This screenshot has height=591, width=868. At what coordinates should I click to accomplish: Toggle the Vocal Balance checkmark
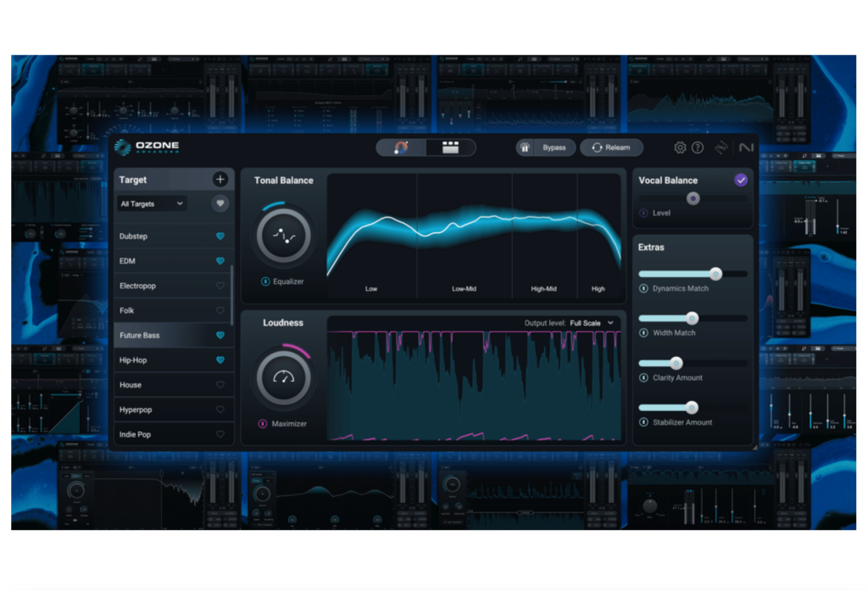click(741, 180)
